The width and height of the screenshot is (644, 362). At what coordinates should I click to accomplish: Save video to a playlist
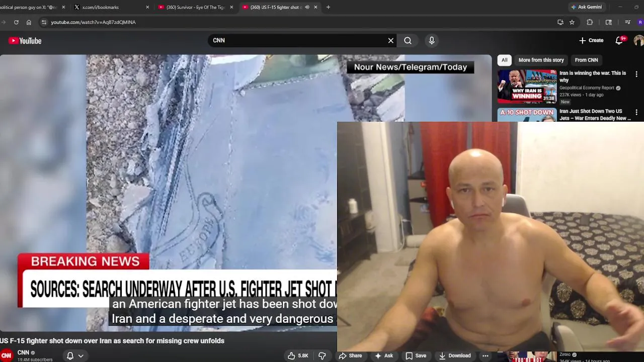(x=416, y=355)
